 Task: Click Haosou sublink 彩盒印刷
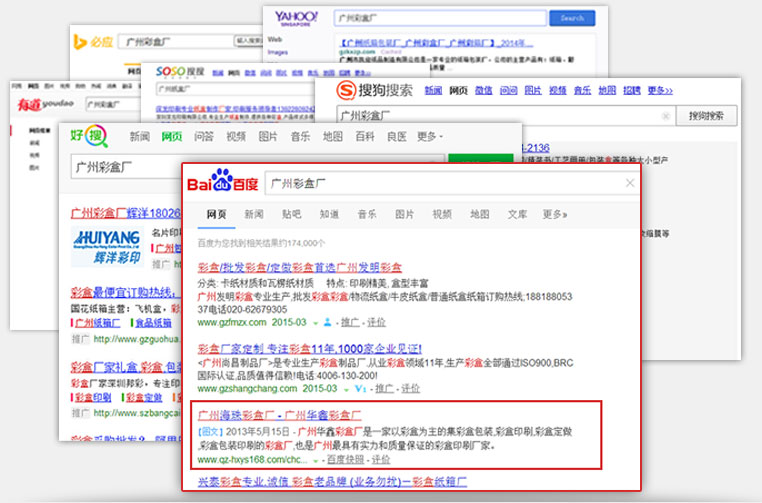pyautogui.click(x=93, y=397)
